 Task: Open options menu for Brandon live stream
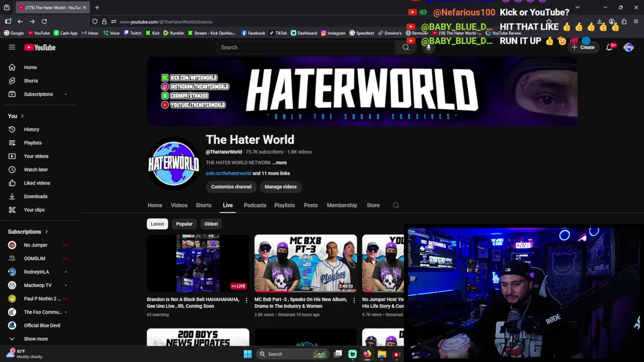(246, 300)
